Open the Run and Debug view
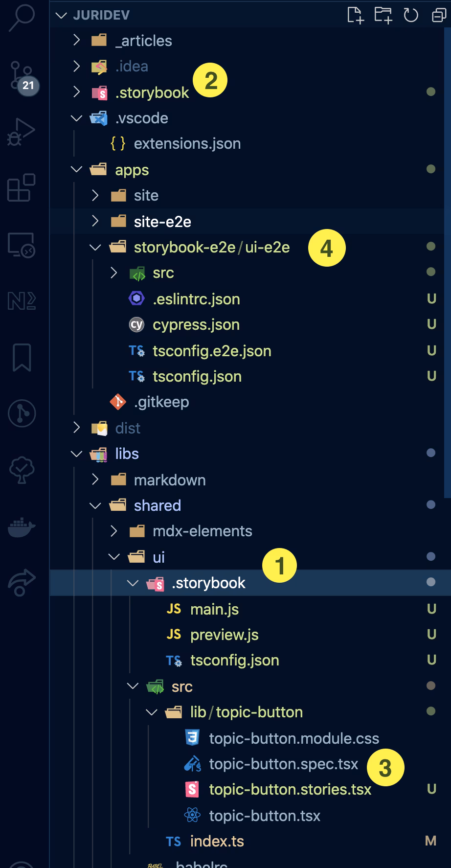Viewport: 451px width, 868px height. click(x=21, y=132)
